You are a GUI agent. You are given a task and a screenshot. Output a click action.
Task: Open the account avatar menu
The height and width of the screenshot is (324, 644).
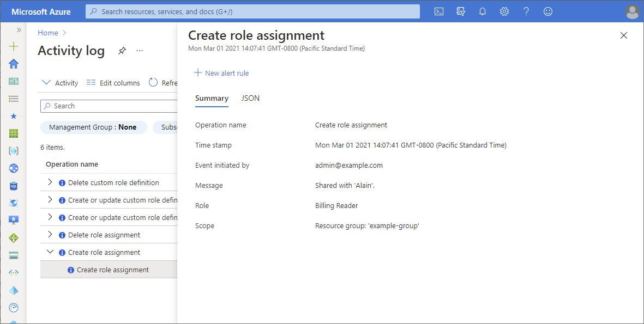pos(632,11)
